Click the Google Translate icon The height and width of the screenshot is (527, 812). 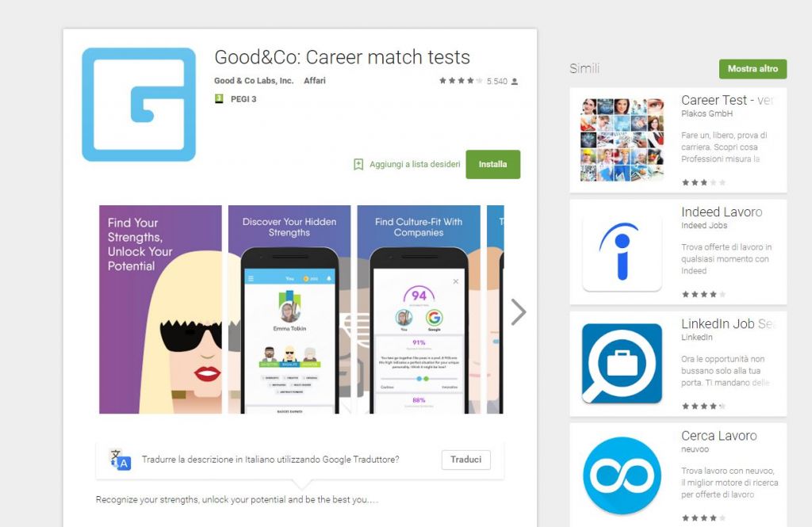point(121,460)
